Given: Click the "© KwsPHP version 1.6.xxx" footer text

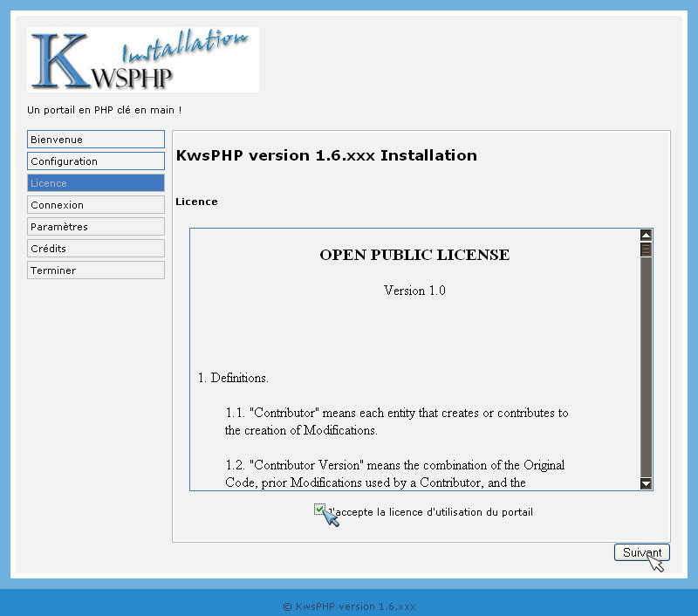Looking at the screenshot, I should click(x=350, y=606).
